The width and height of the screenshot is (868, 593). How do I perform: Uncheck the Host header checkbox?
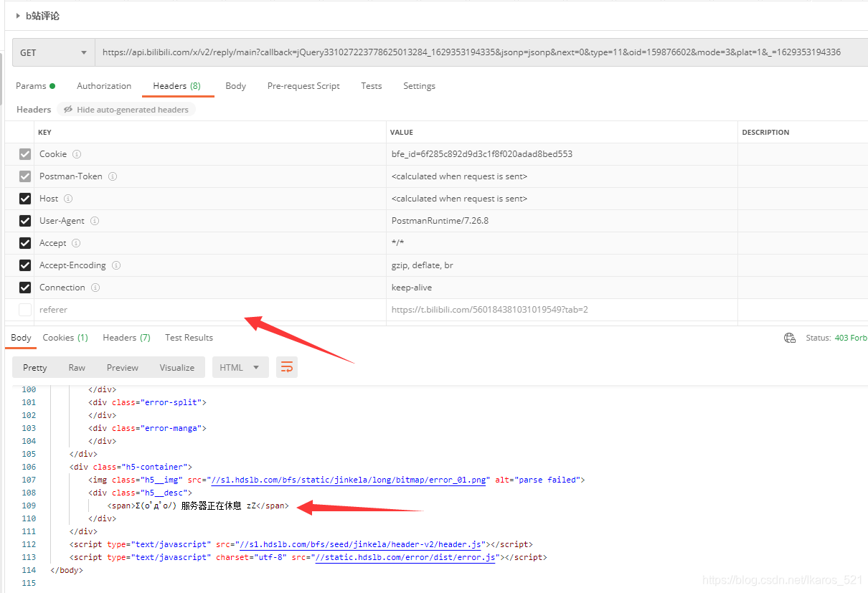point(25,199)
